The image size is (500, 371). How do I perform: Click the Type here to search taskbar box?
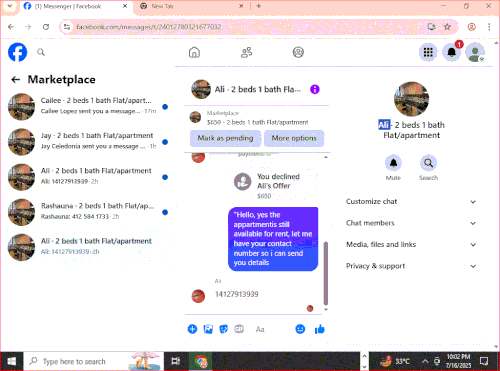pyautogui.click(x=94, y=361)
